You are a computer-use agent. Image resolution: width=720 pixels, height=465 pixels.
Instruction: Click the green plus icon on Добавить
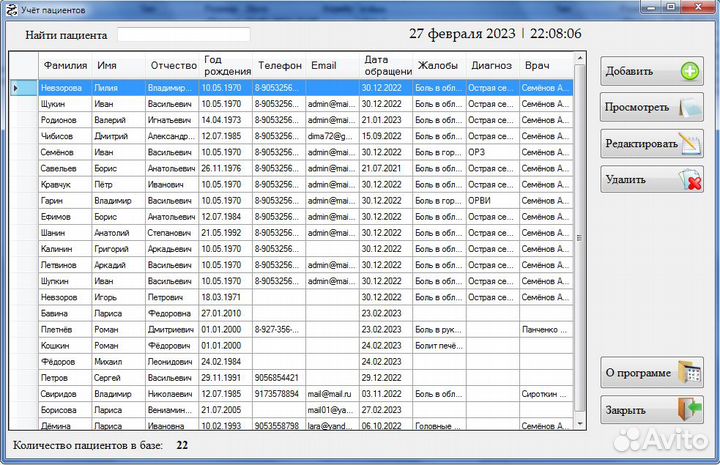point(691,71)
